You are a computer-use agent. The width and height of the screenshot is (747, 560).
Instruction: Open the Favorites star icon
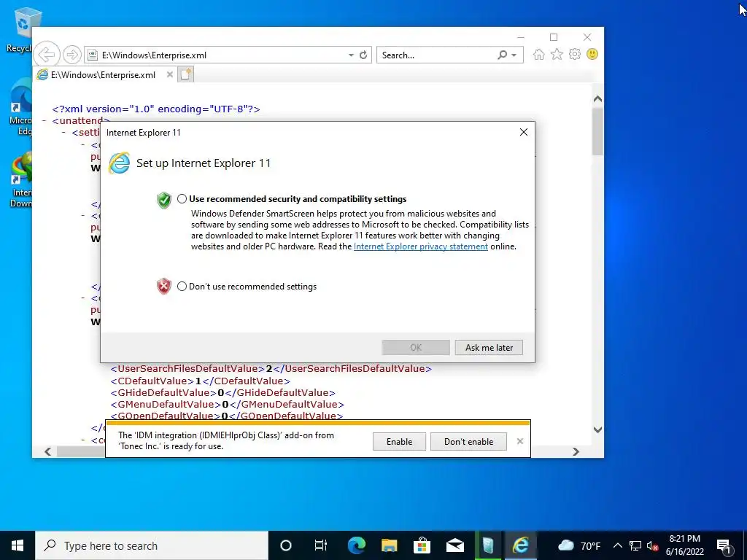point(557,54)
